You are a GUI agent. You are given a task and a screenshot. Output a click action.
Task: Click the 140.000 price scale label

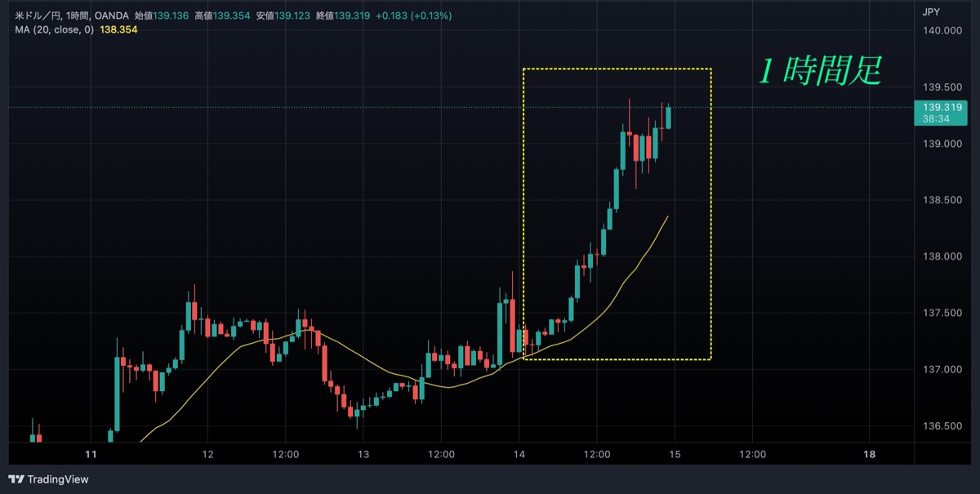[x=941, y=31]
